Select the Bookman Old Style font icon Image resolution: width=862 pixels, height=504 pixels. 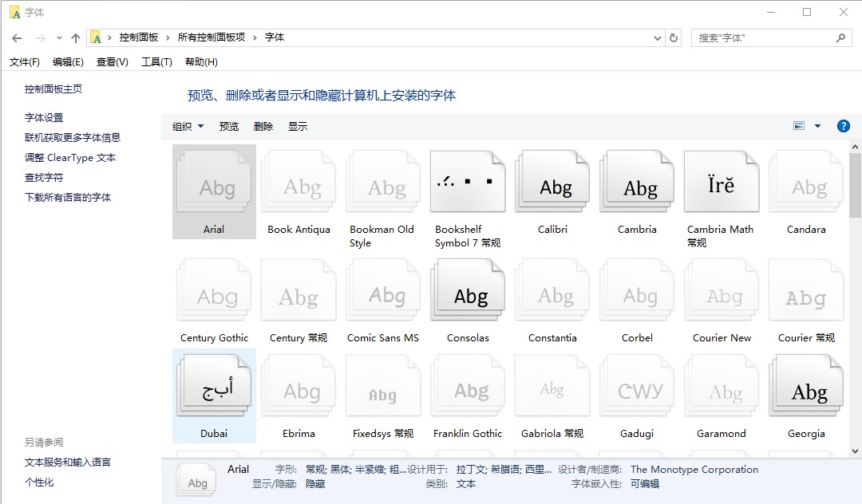(383, 183)
